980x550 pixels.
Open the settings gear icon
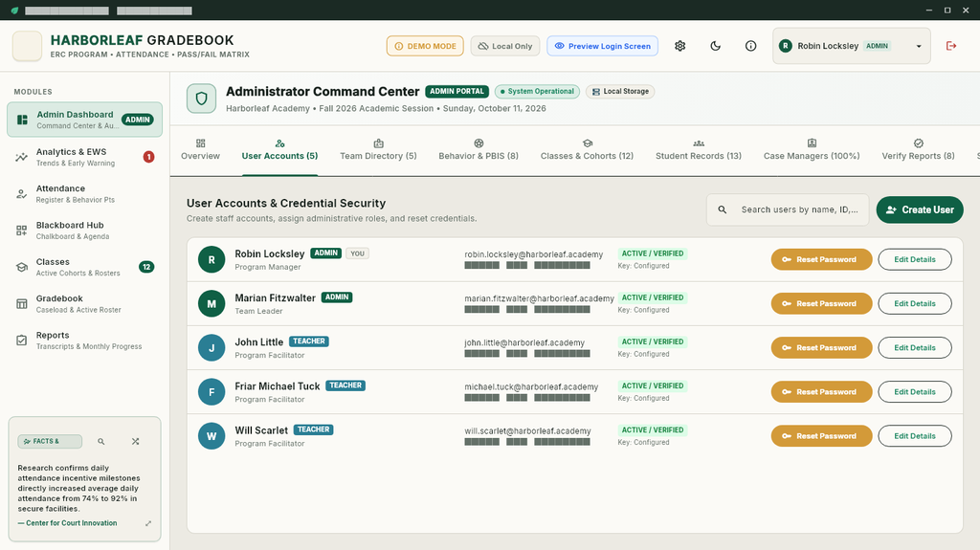(x=680, y=46)
